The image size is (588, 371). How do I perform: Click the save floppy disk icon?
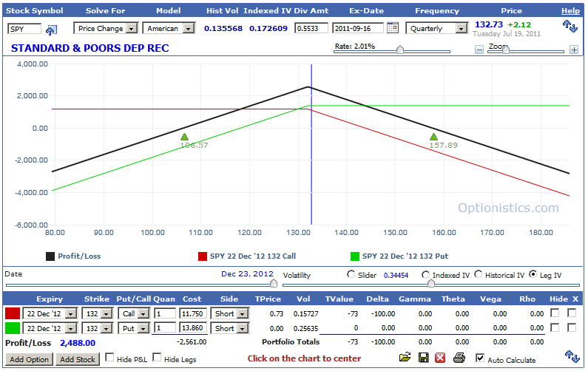pyautogui.click(x=423, y=358)
